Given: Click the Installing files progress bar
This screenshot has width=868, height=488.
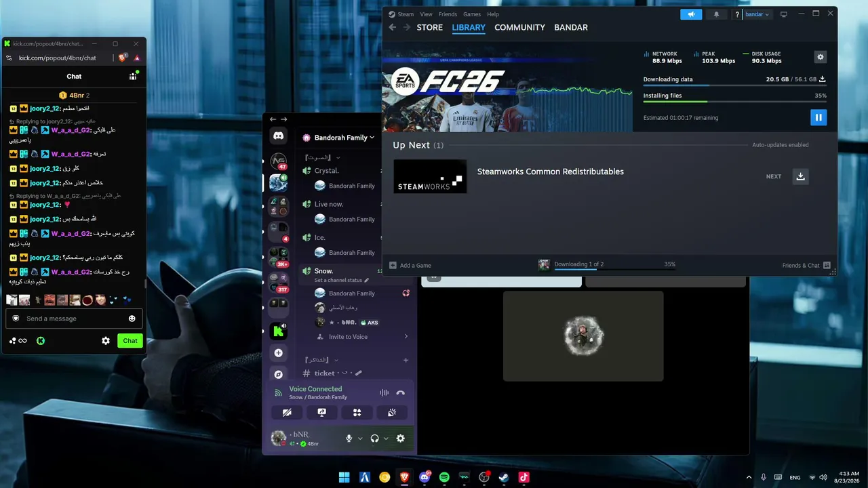Looking at the screenshot, I should click(x=734, y=102).
